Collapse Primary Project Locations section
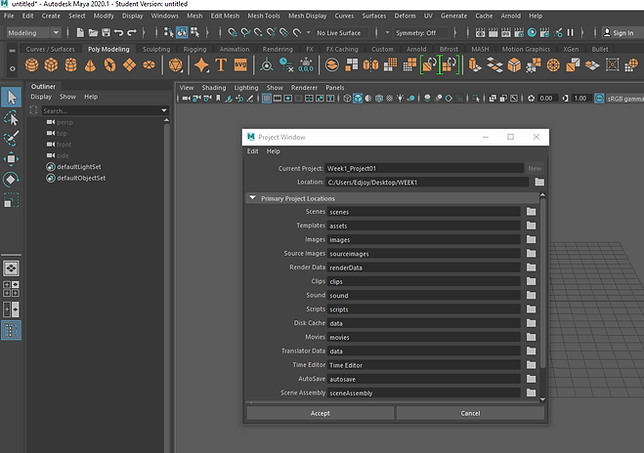Image resolution: width=644 pixels, height=453 pixels. [x=252, y=198]
